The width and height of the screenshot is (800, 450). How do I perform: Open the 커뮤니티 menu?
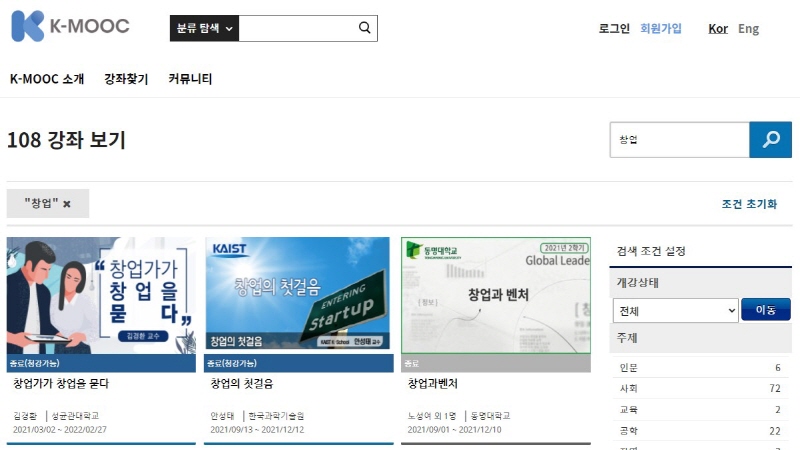[190, 79]
